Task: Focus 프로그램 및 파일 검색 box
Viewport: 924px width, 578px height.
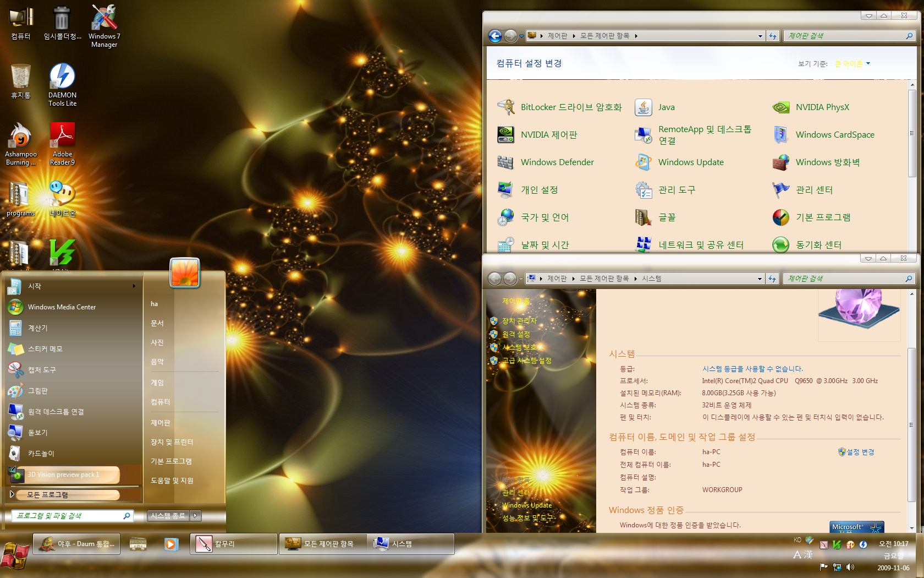Action: click(71, 516)
